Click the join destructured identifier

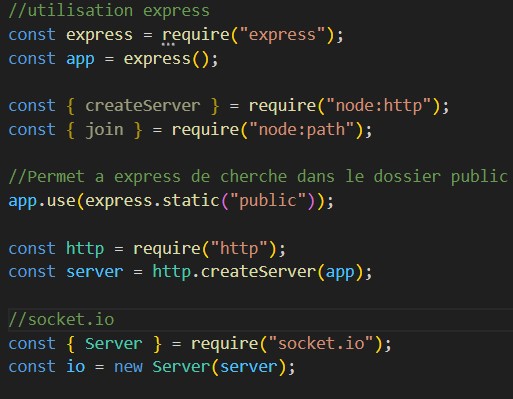click(104, 129)
